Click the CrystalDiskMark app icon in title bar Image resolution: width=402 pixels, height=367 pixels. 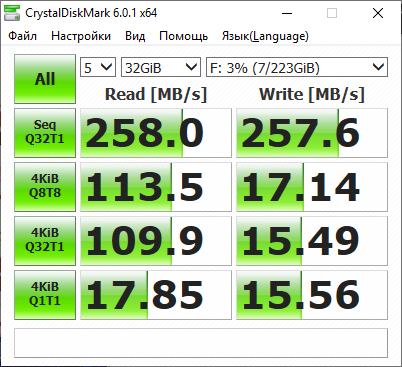12,13
